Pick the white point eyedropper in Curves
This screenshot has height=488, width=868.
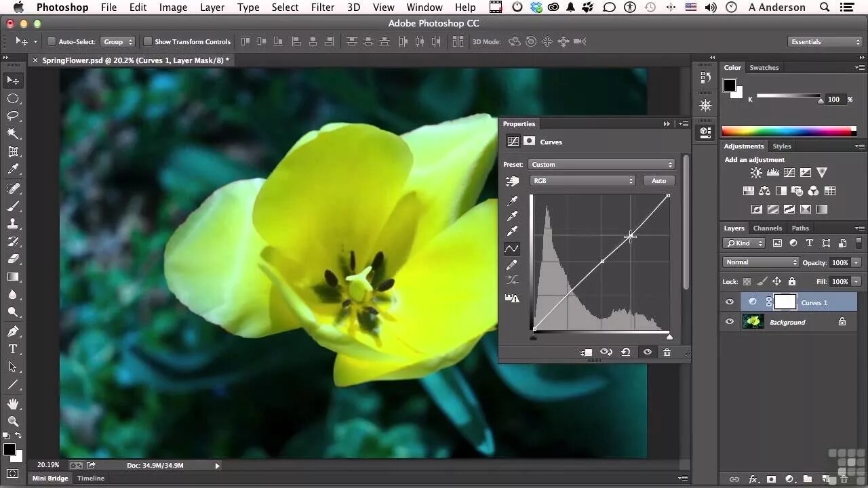point(512,232)
